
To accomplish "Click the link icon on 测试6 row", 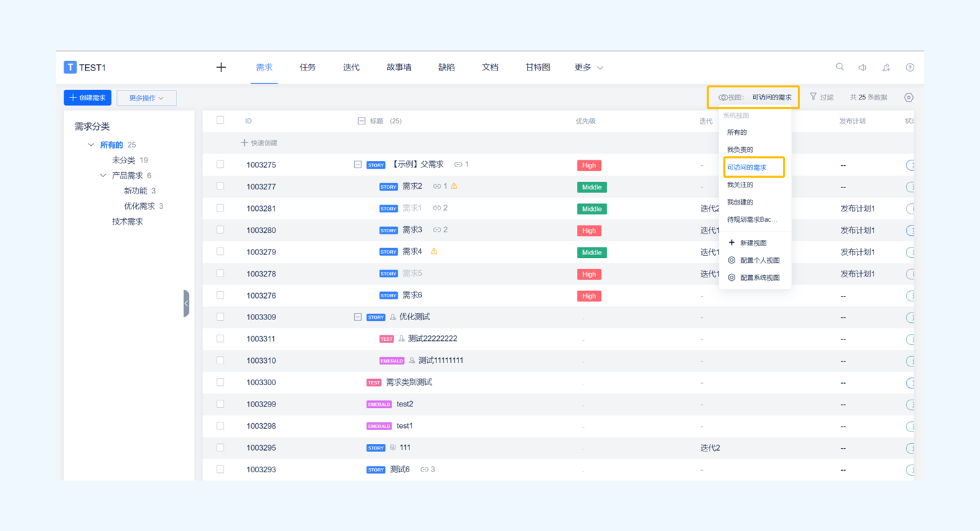I will 424,469.
